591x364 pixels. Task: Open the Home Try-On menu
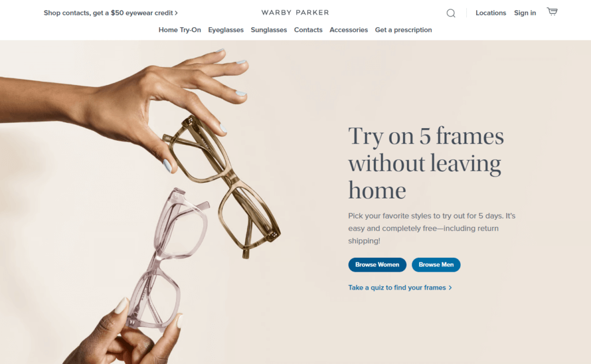coord(179,30)
